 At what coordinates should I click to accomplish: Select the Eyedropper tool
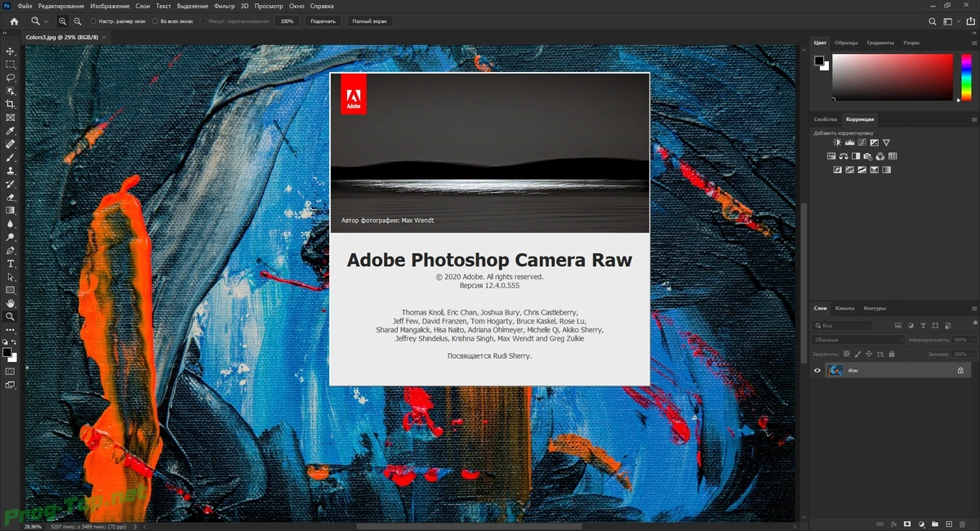(11, 131)
